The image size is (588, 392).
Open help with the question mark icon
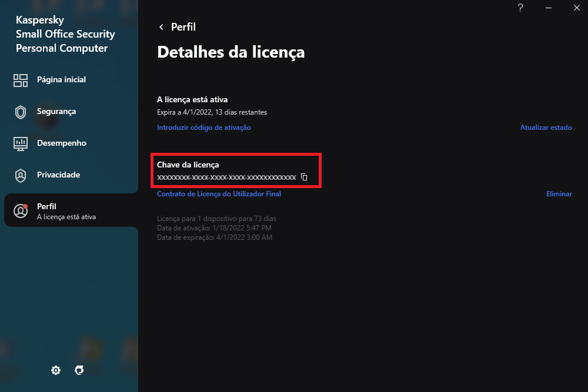click(x=520, y=8)
